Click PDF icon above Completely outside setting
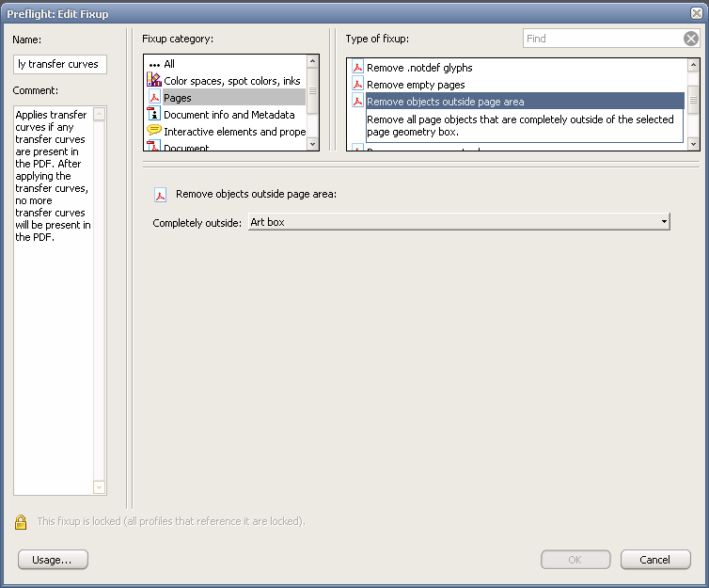Image resolution: width=709 pixels, height=588 pixels. coord(161,195)
